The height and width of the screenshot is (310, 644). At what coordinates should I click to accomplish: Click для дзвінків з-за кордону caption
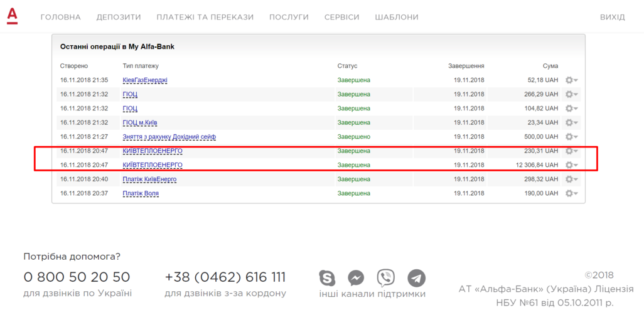(x=225, y=294)
